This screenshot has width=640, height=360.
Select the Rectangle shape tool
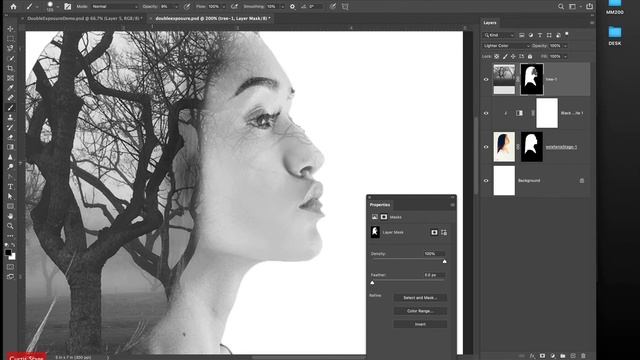(x=11, y=206)
